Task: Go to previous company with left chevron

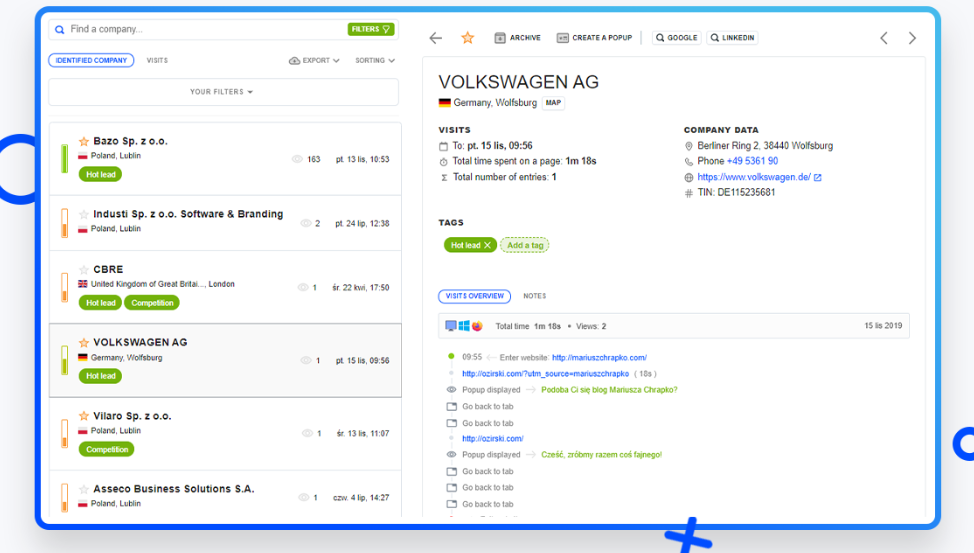Action: click(883, 38)
